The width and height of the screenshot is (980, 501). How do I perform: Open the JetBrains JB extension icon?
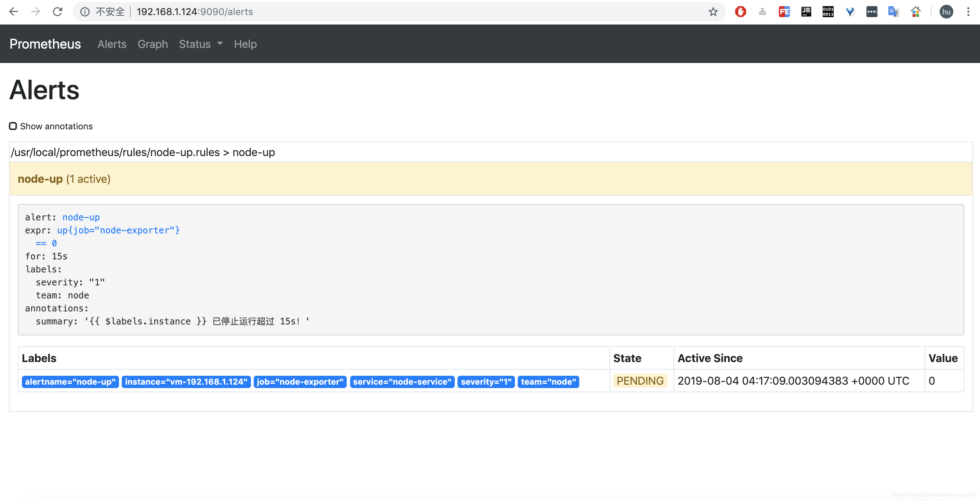806,12
